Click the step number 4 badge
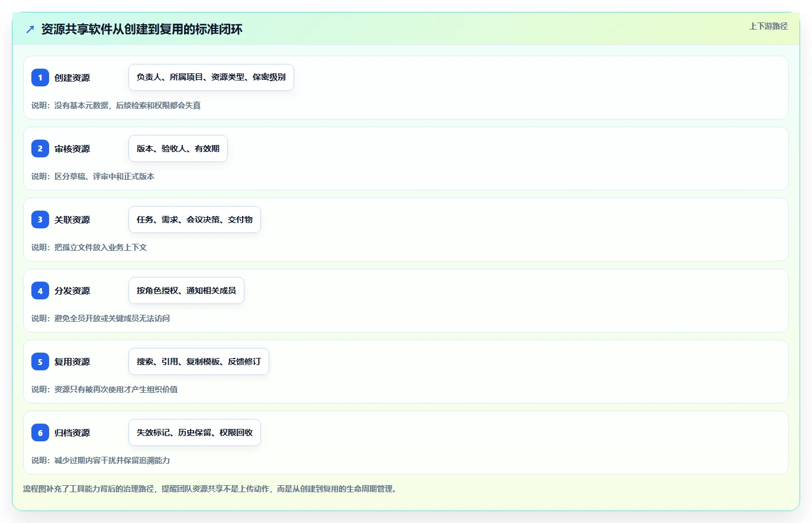This screenshot has height=523, width=812. click(x=40, y=290)
